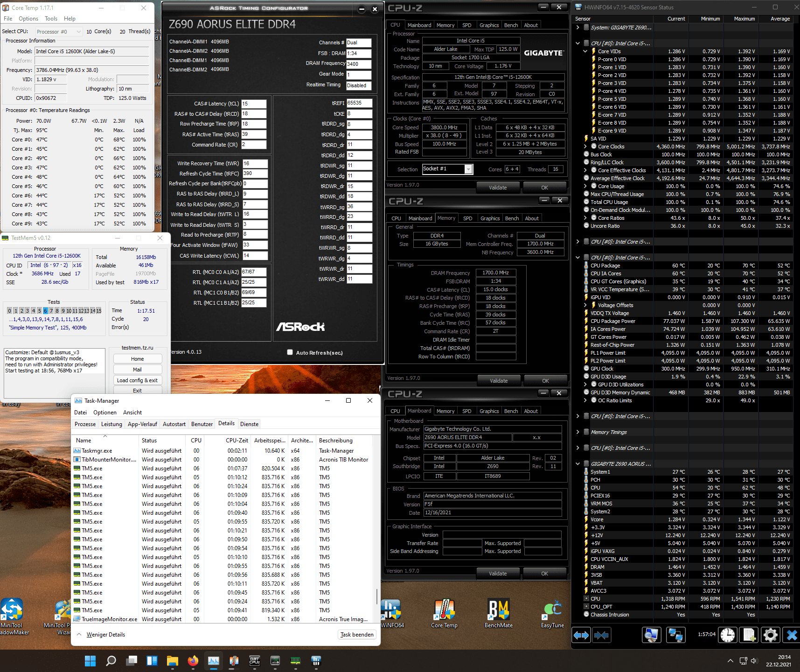Open Widgets icon in taskbar

click(x=152, y=661)
